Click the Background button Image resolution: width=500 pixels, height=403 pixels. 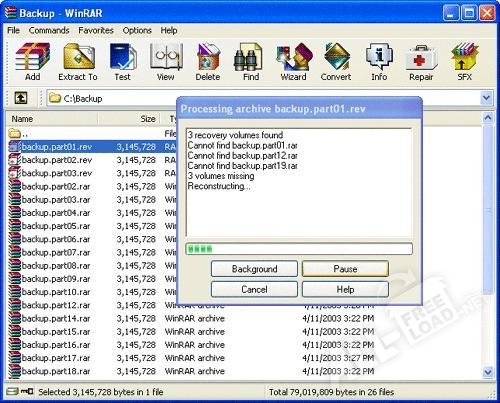point(254,269)
